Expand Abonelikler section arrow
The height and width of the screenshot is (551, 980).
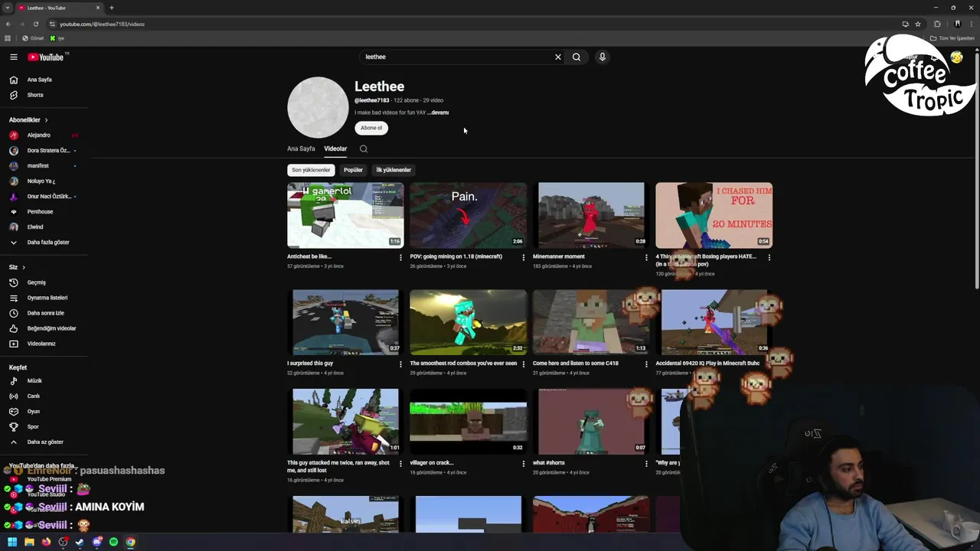click(46, 119)
